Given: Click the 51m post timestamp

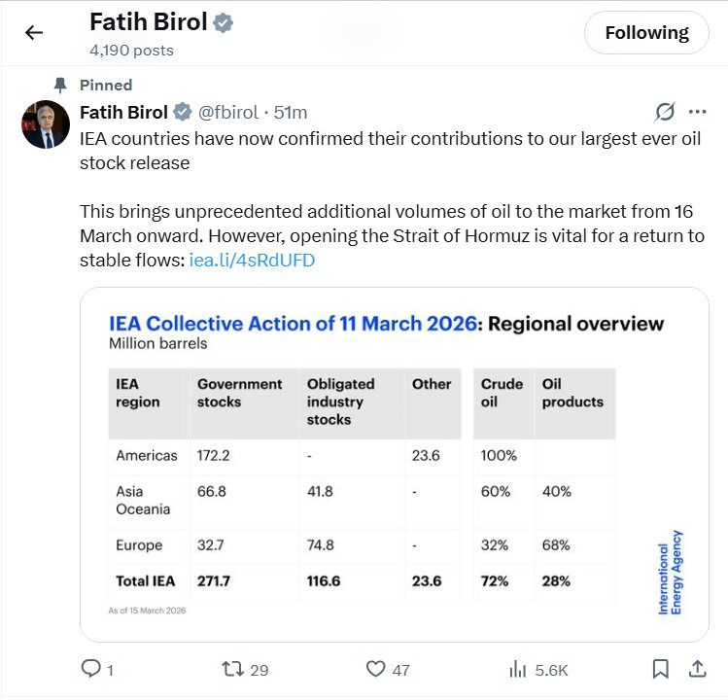Looking at the screenshot, I should tap(292, 112).
